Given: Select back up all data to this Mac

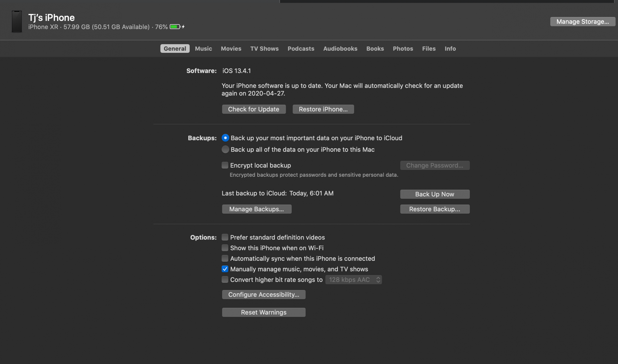Looking at the screenshot, I should [225, 150].
